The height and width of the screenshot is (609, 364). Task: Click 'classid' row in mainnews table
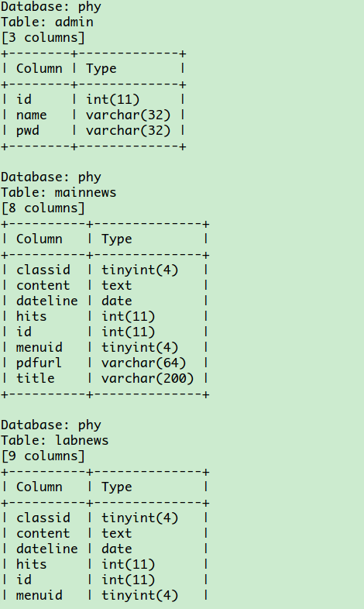click(105, 270)
